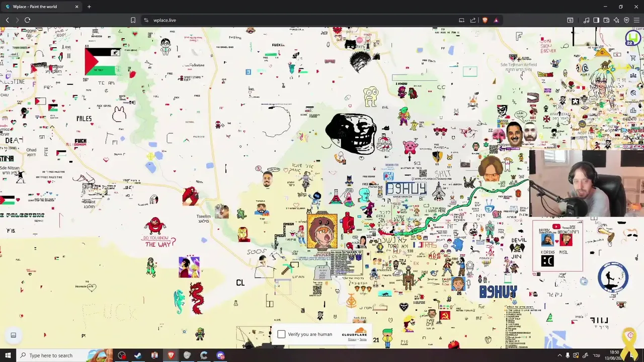Open the Cloudflare Terms link
Image resolution: width=644 pixels, height=362 pixels.
click(x=363, y=339)
